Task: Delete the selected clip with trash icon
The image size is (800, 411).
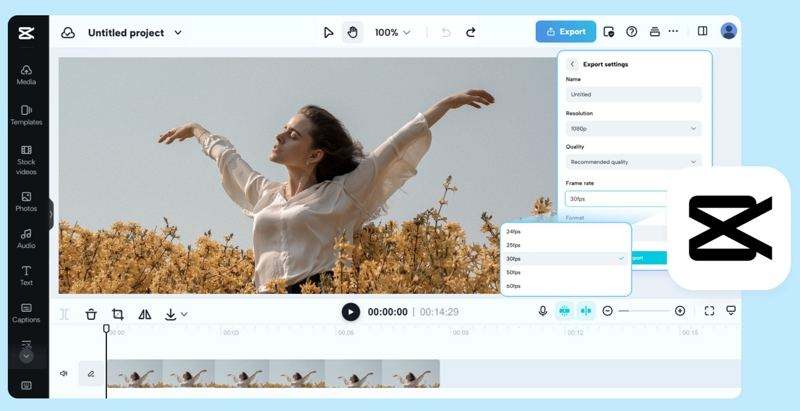Action: [x=91, y=313]
